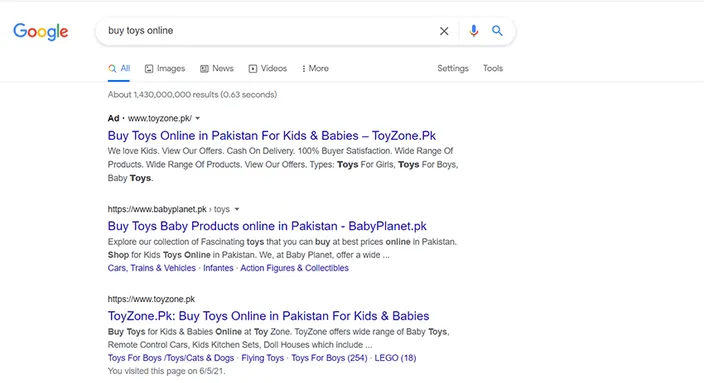Expand the arrow next to www.toyzone.pk/ ad
This screenshot has width=704, height=383.
click(198, 119)
